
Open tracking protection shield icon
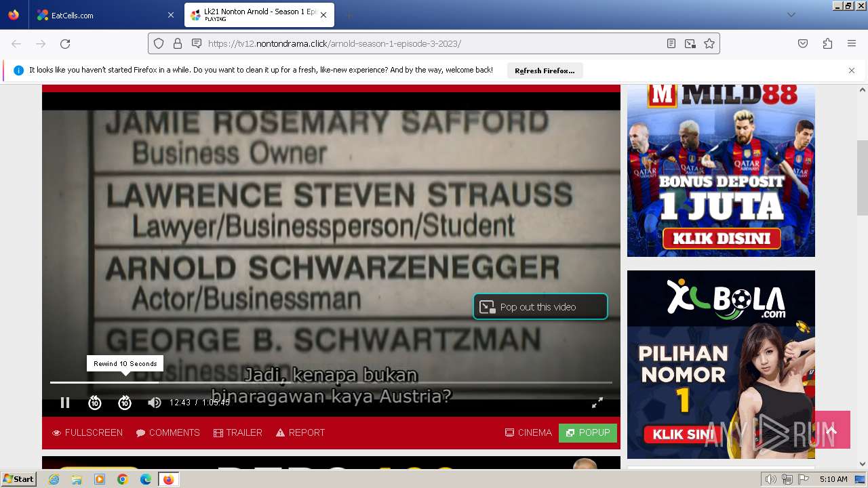[159, 43]
